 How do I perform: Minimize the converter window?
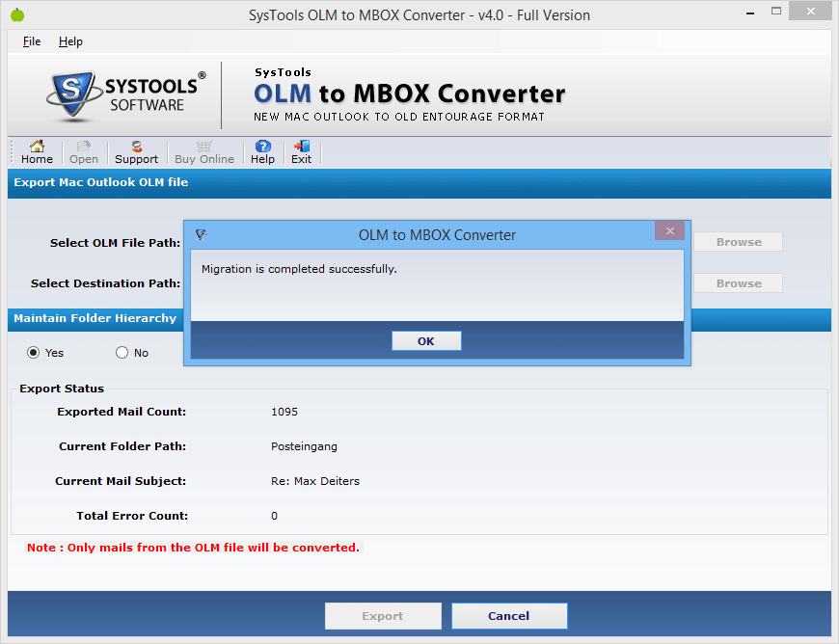coord(750,13)
